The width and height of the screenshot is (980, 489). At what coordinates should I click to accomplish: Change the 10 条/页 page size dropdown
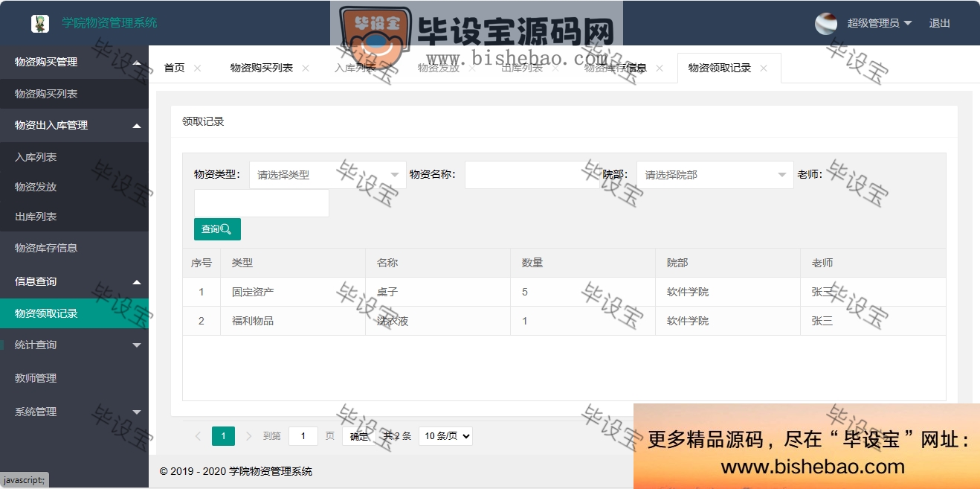[445, 436]
